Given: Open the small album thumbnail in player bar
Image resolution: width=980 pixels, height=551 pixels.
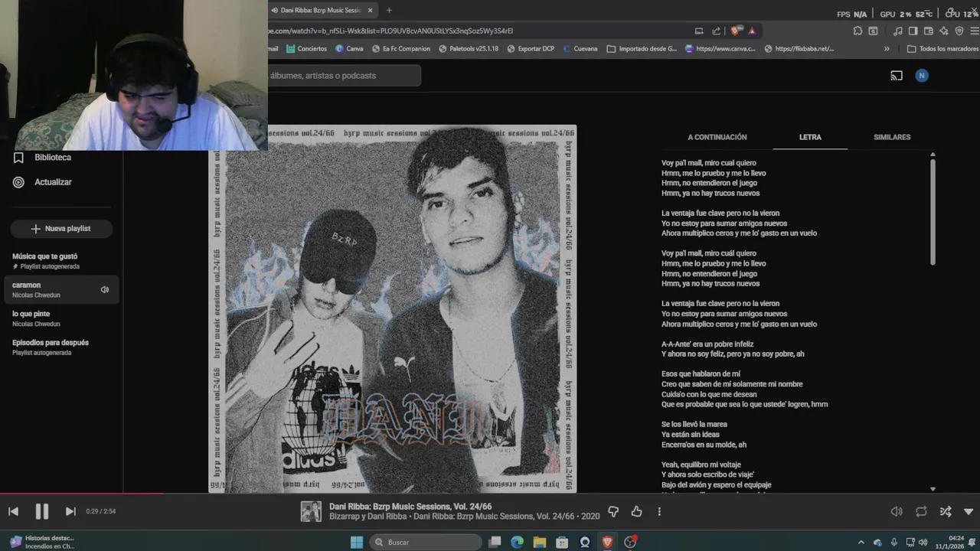Looking at the screenshot, I should [x=311, y=511].
